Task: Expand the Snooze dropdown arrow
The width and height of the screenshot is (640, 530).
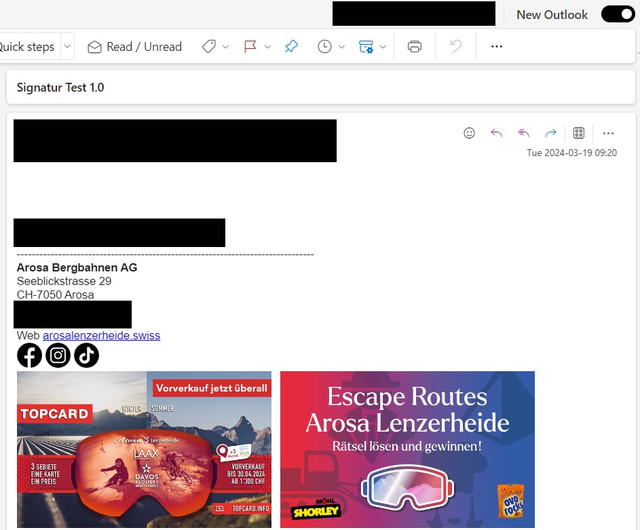Action: tap(342, 47)
